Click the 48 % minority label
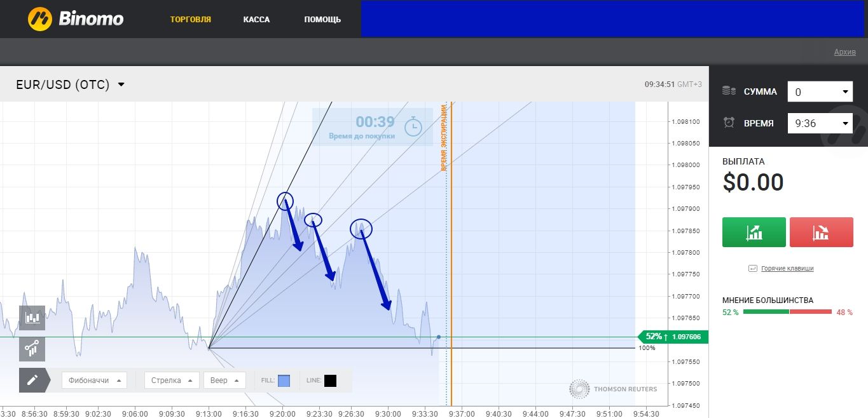The width and height of the screenshot is (868, 418). pyautogui.click(x=844, y=312)
